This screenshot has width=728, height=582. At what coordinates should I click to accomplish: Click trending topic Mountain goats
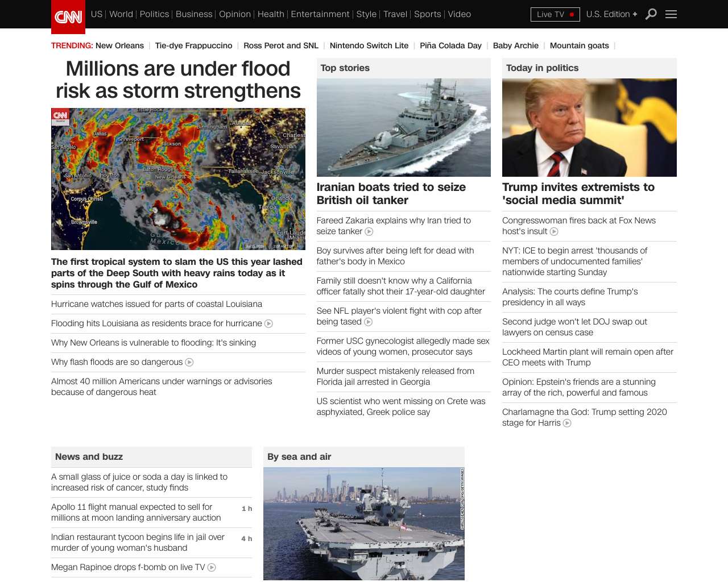[579, 45]
